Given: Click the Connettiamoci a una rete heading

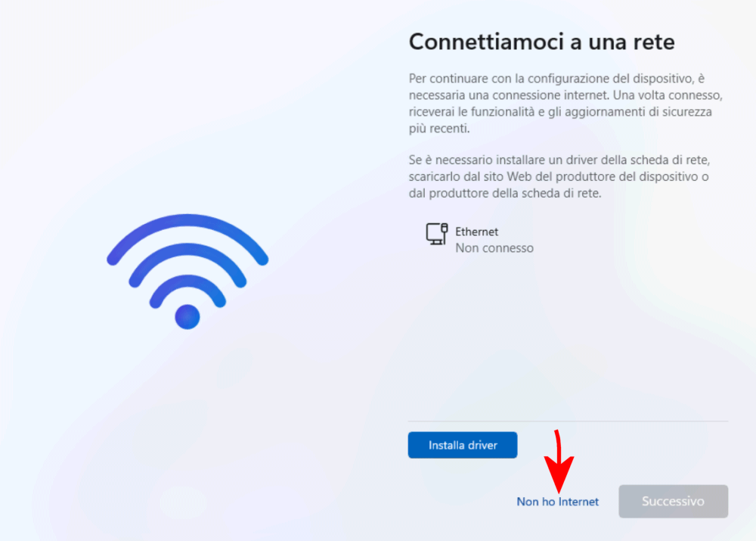Looking at the screenshot, I should 541,42.
